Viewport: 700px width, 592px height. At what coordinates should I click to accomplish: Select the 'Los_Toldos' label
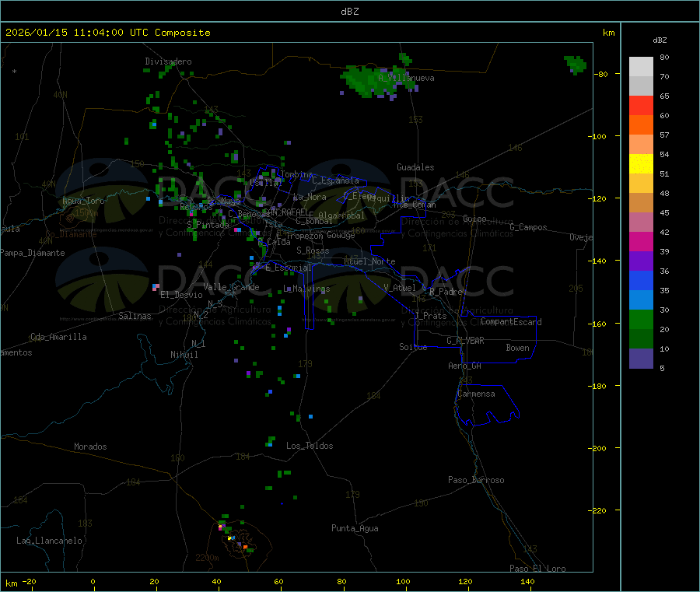[310, 446]
